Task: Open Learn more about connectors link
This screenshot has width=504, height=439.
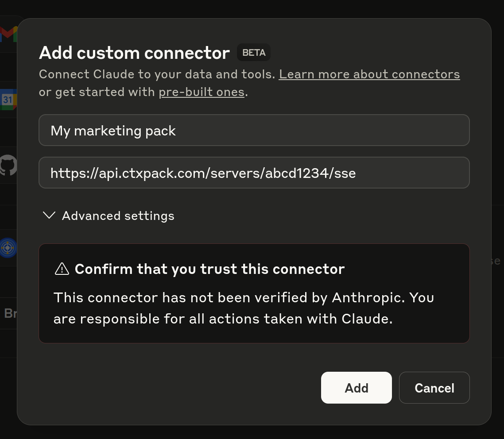Action: pyautogui.click(x=369, y=74)
